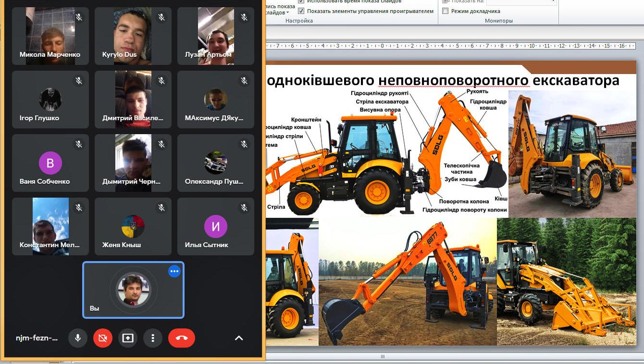Select Ігор Глушко's participant tile
The height and width of the screenshot is (364, 644).
coord(50,100)
